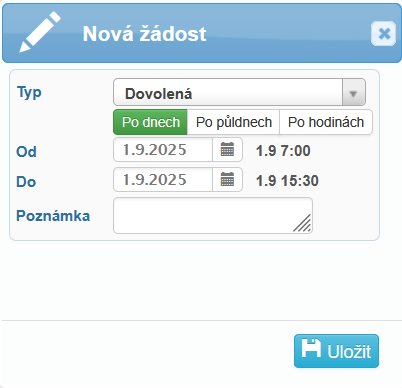The height and width of the screenshot is (388, 402).
Task: Choose the Po hodinách option
Action: pyautogui.click(x=326, y=122)
